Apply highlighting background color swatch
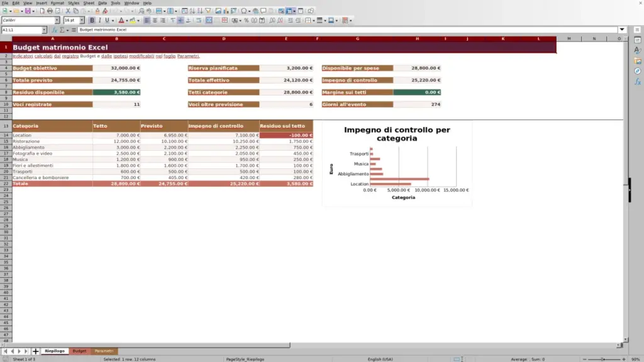This screenshot has height=362, width=644. 132,21
